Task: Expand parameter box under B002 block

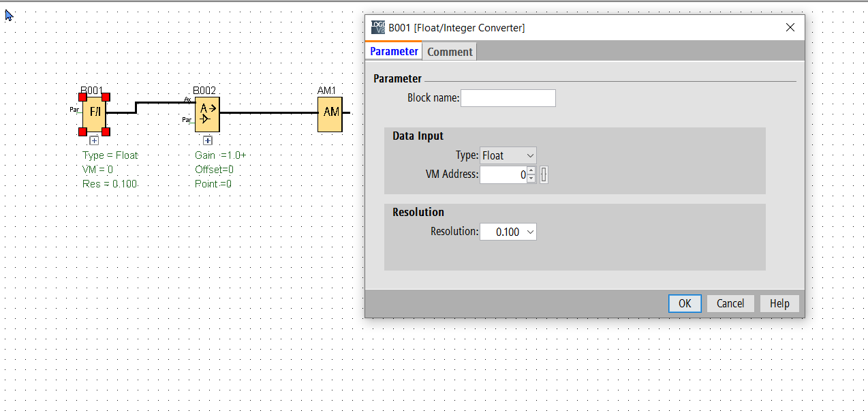Action: [207, 141]
